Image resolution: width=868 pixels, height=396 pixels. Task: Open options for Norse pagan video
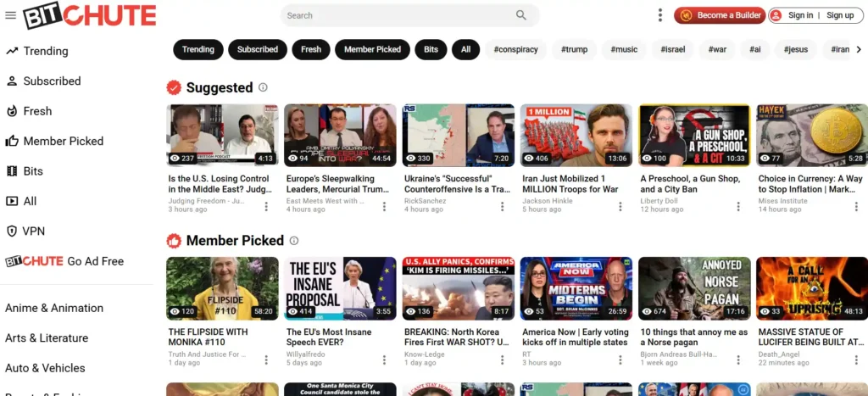(738, 360)
